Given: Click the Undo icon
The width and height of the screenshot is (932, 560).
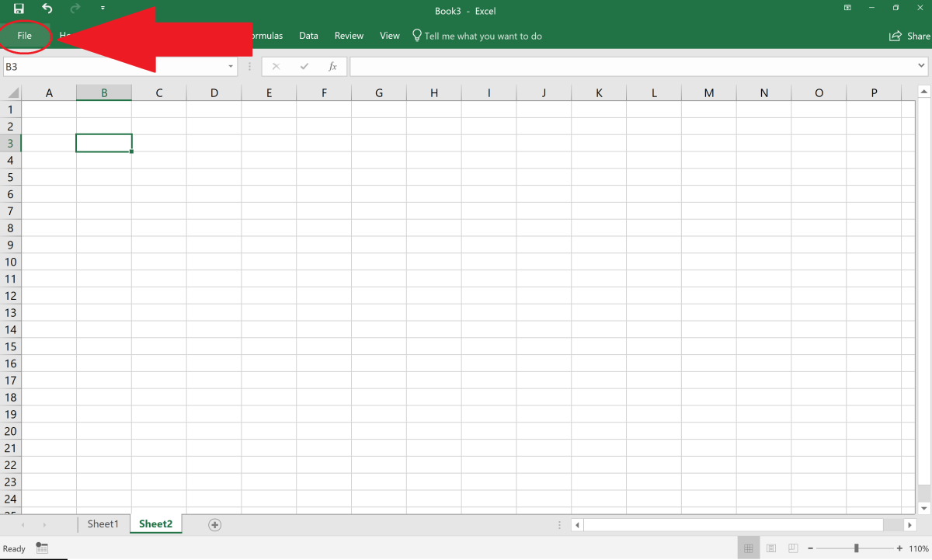Looking at the screenshot, I should [46, 8].
